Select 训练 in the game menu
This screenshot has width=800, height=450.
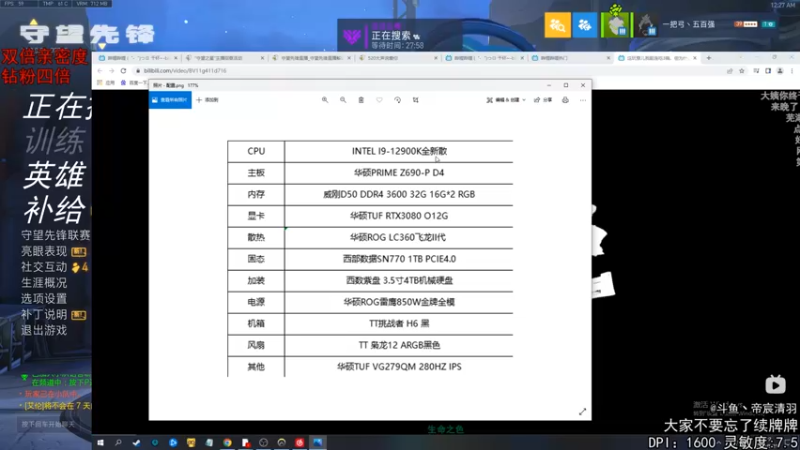(x=55, y=141)
